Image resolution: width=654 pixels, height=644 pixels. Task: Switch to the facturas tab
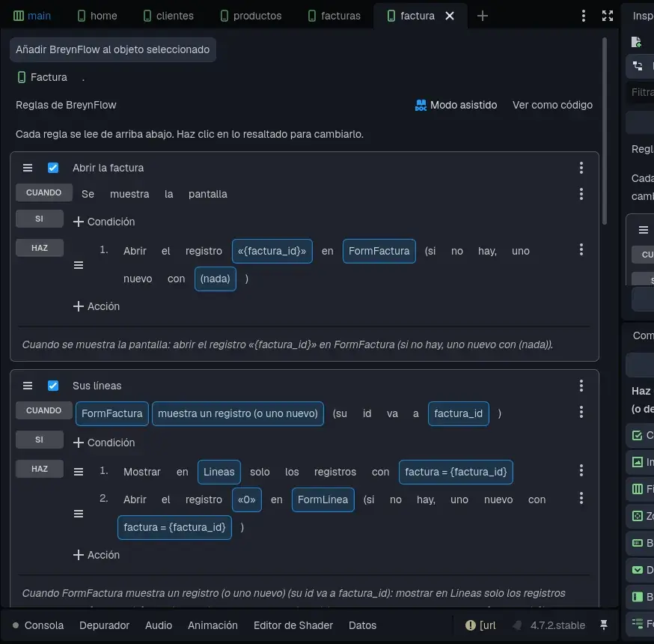pos(334,16)
